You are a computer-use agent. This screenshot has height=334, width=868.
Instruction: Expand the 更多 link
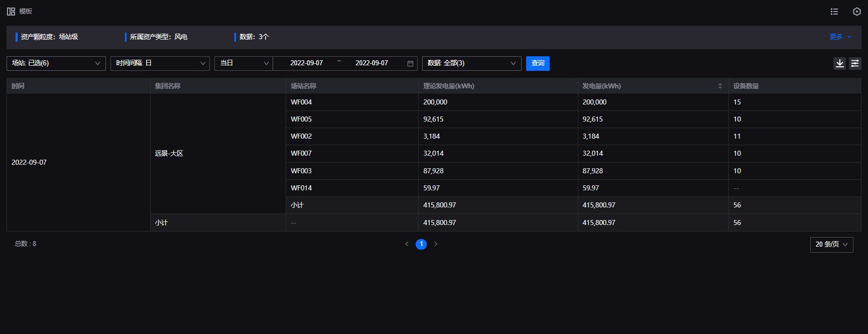point(840,37)
